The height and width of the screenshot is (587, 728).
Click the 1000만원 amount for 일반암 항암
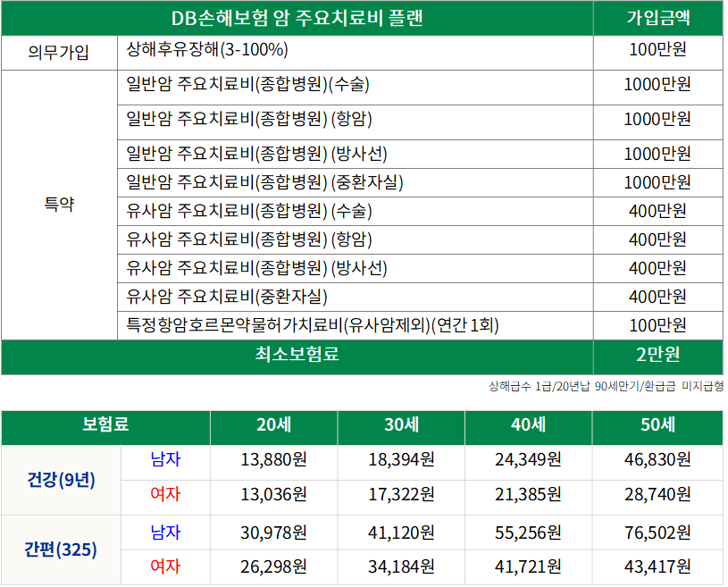(658, 120)
